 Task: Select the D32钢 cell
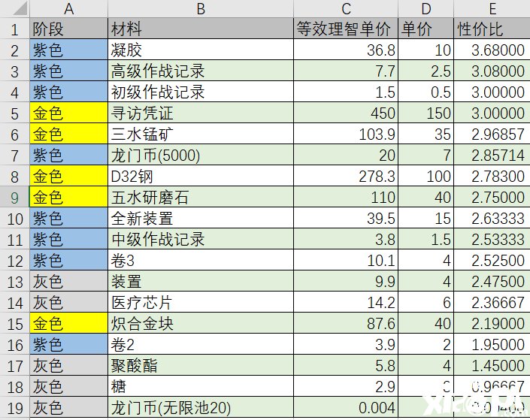[x=201, y=176]
